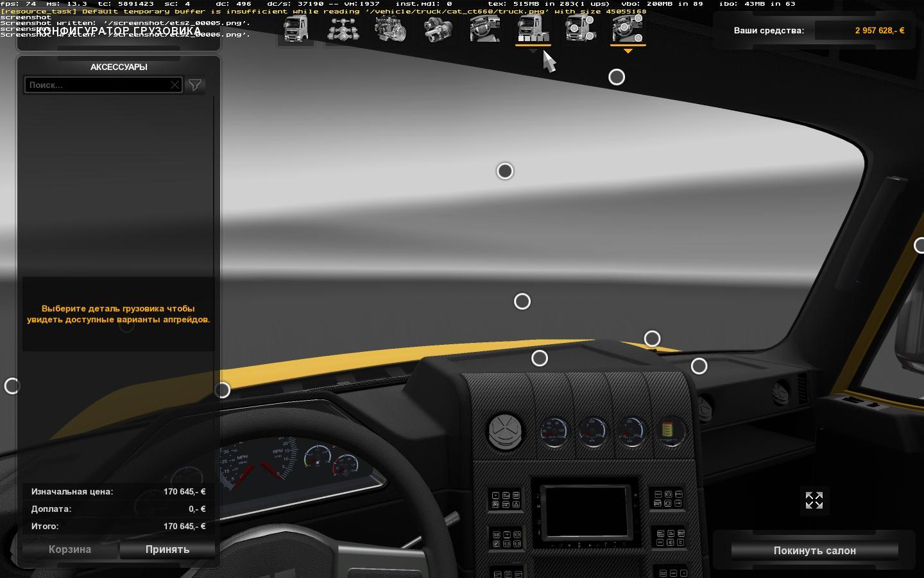Open the engine upgrade category
The width and height of the screenshot is (924, 578).
pyautogui.click(x=390, y=30)
